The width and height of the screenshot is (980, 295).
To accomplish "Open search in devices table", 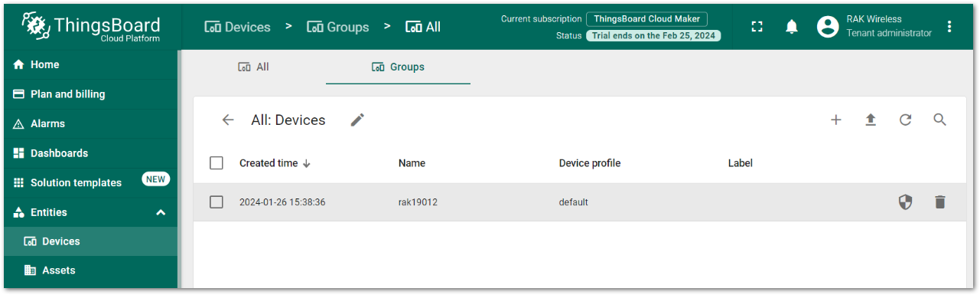I will tap(940, 120).
